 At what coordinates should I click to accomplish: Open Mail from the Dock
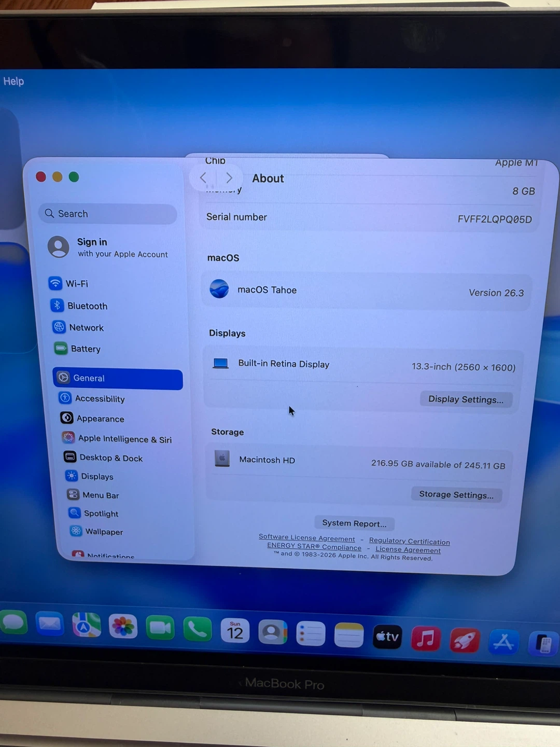pos(50,623)
